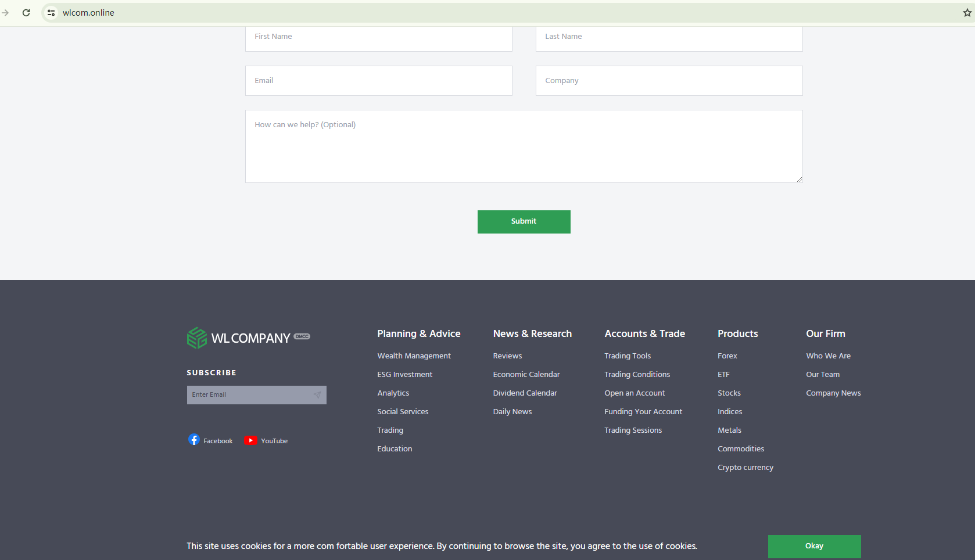Screen dimensions: 975x560
Task: Click the How can we help textarea
Action: coord(524,146)
